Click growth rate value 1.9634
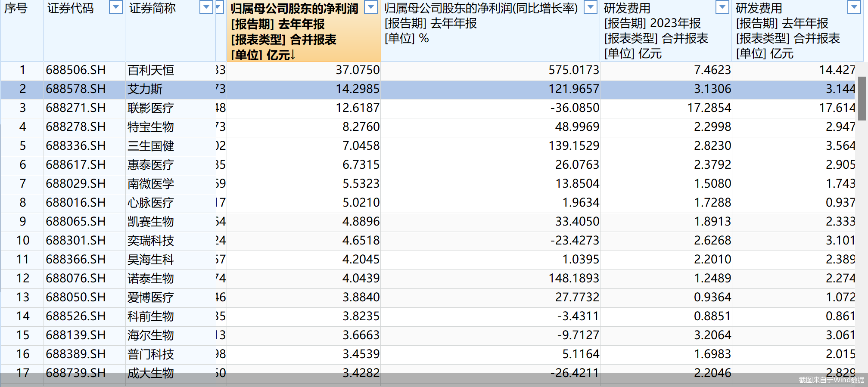The width and height of the screenshot is (868, 387). click(x=581, y=203)
